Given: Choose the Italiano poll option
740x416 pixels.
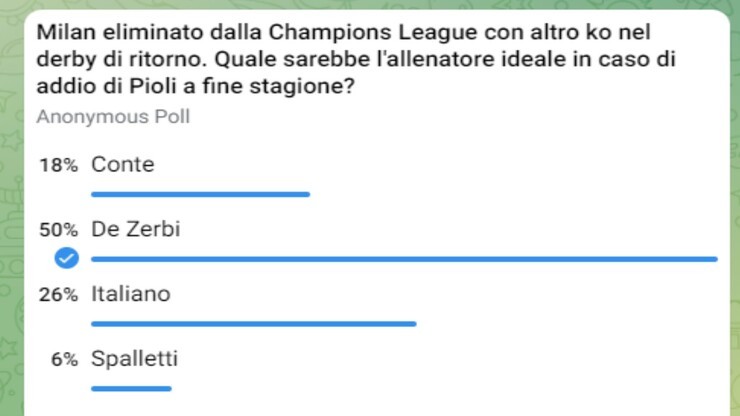Looking at the screenshot, I should [x=130, y=295].
